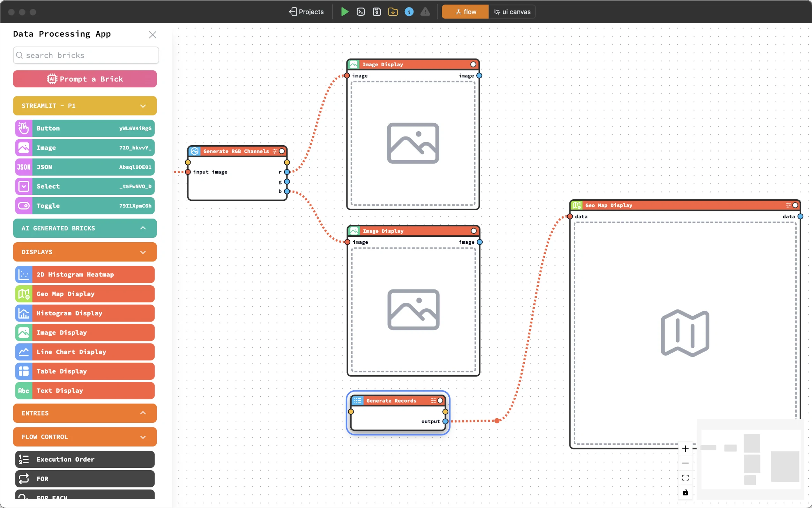Collapse the STREAMLIT - P1 section
The width and height of the screenshot is (812, 508).
click(x=143, y=105)
